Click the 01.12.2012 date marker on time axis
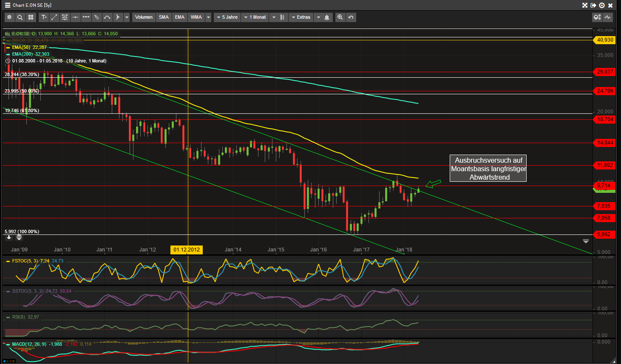The width and height of the screenshot is (621, 364). pos(186,250)
